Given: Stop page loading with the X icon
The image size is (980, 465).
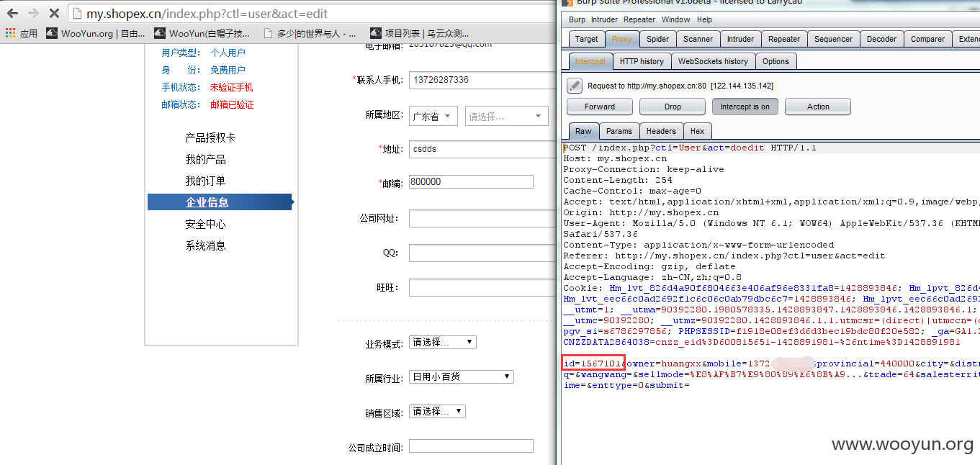Looking at the screenshot, I should 54,14.
